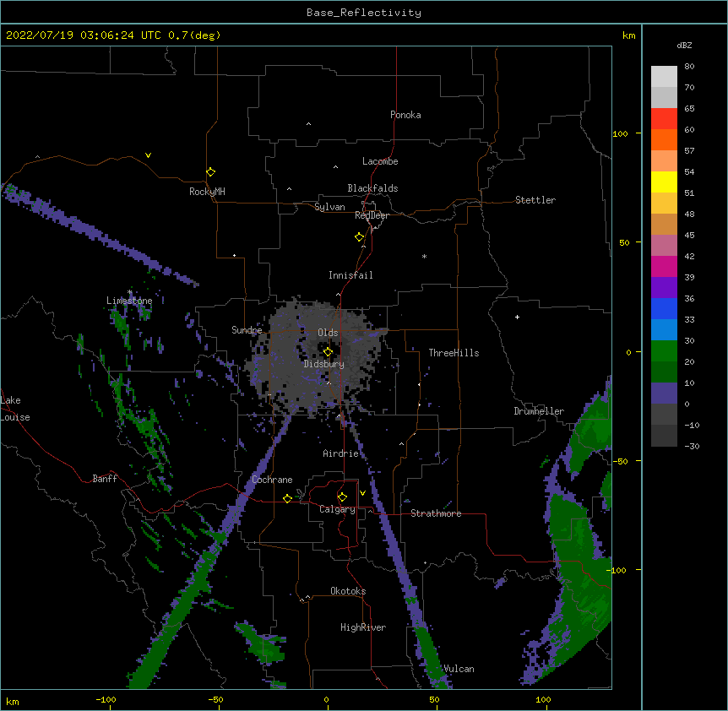Click the Cochrane town label
Viewport: 728px width, 711px height.
272,480
